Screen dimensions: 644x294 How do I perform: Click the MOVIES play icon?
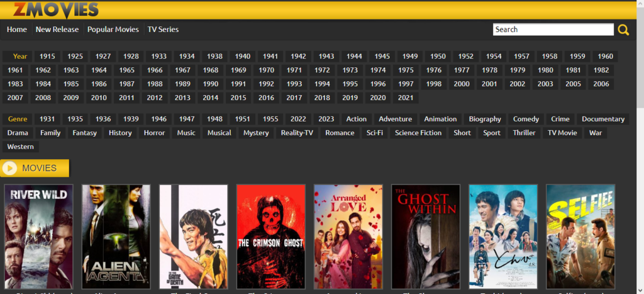tap(9, 167)
